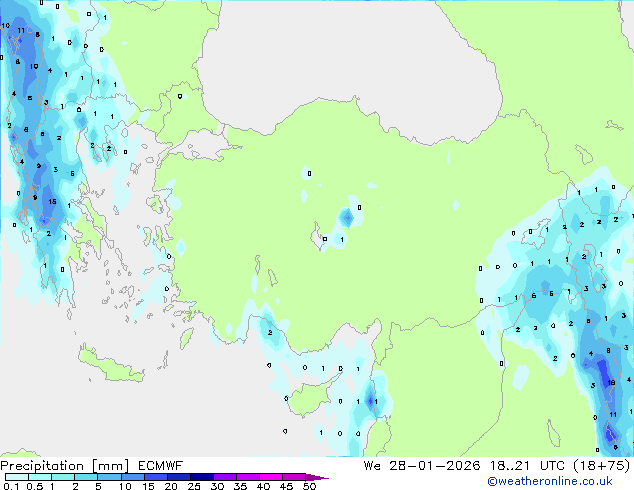Click the '(18+75)' forecast offset text
The width and height of the screenshot is (634, 490).
pos(602,466)
